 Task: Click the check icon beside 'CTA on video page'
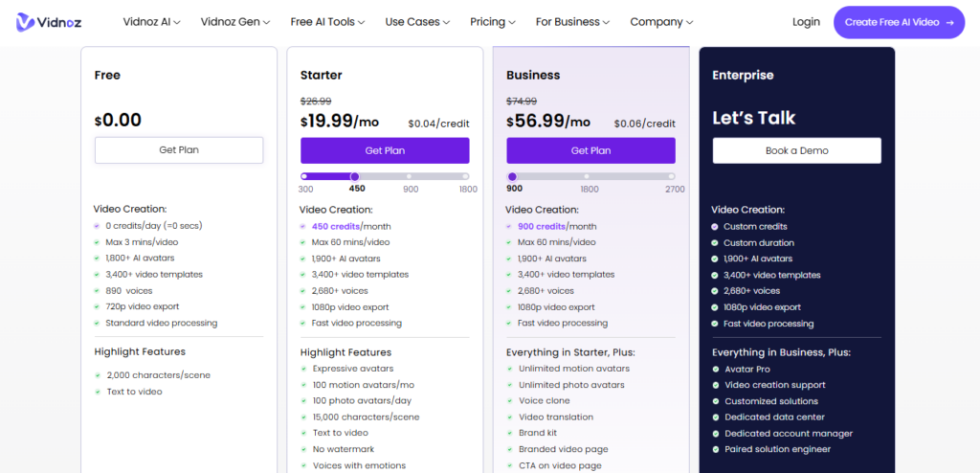[x=510, y=465]
